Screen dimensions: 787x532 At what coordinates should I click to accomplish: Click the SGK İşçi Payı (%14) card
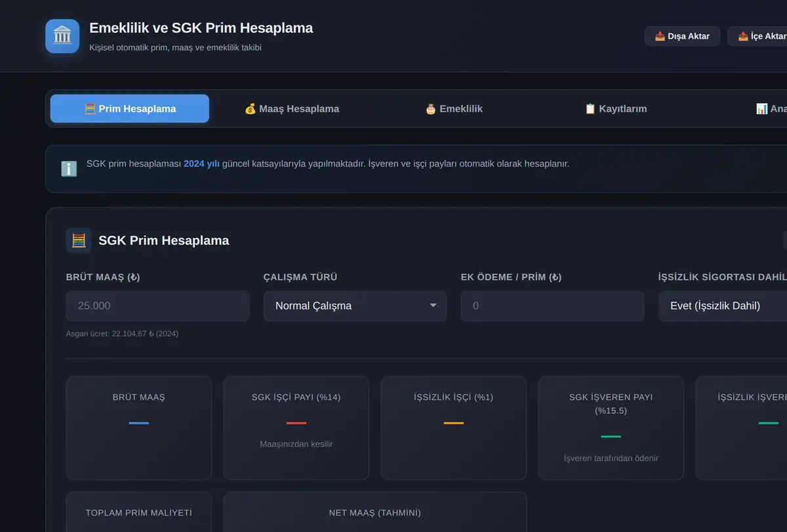click(x=296, y=428)
